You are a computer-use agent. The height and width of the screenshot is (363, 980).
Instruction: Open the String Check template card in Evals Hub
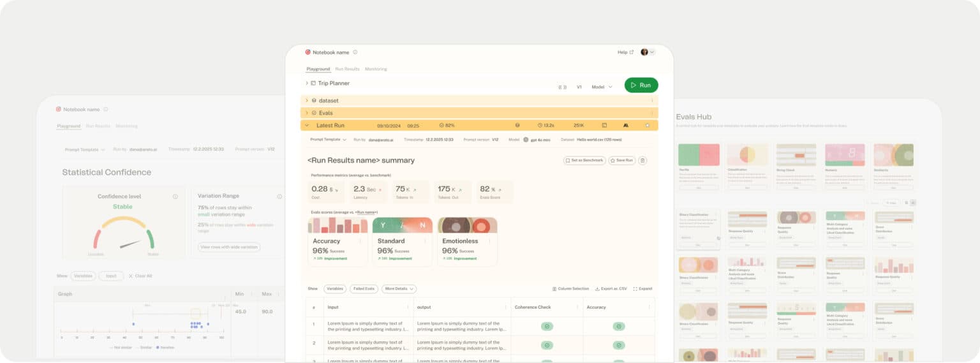pyautogui.click(x=796, y=167)
